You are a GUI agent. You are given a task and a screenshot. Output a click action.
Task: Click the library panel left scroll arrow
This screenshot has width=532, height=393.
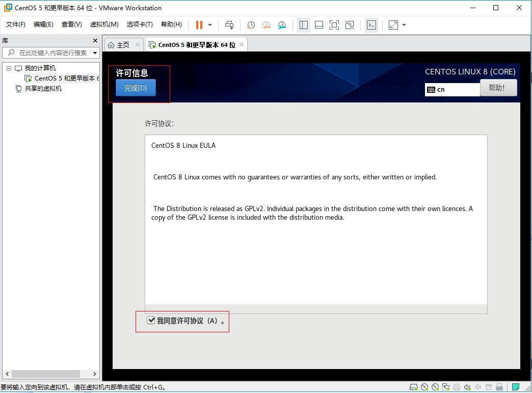[x=7, y=374]
